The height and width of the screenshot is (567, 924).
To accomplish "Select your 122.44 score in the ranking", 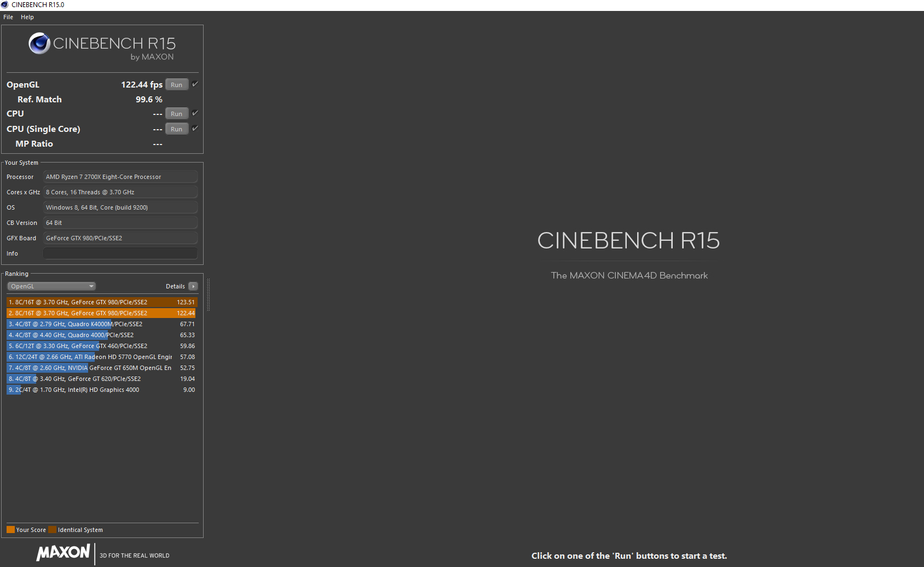I will (x=101, y=313).
